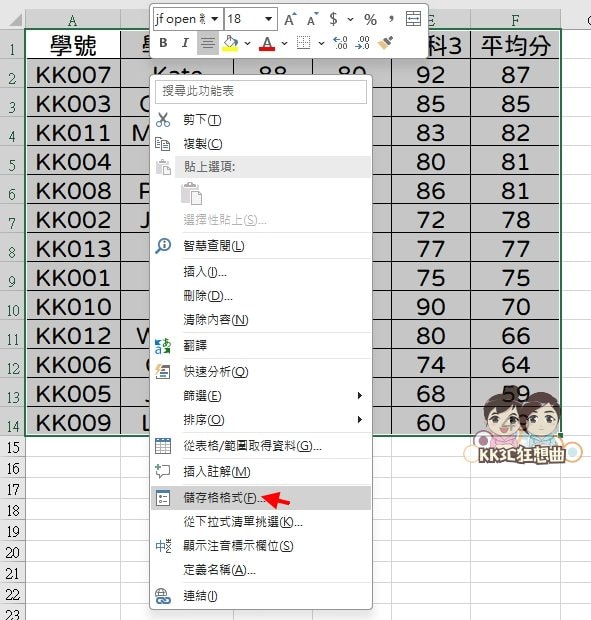The image size is (591, 620).
Task: Click the center align button
Action: 208,43
